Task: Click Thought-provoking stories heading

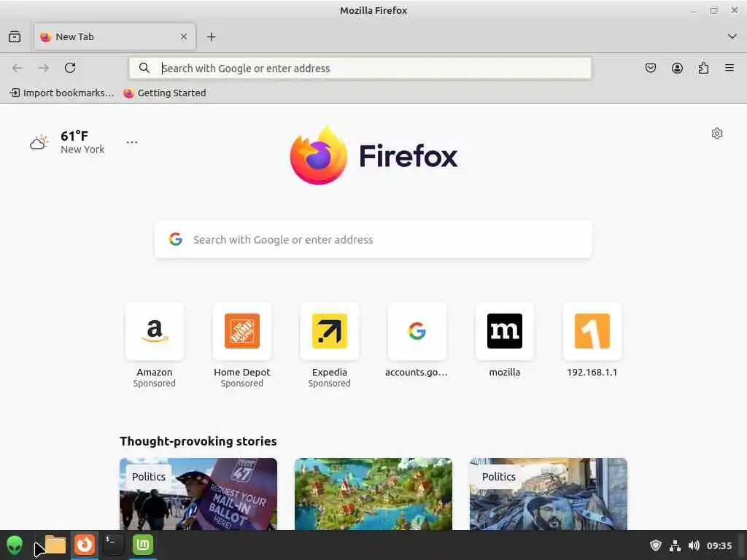Action: (x=198, y=441)
